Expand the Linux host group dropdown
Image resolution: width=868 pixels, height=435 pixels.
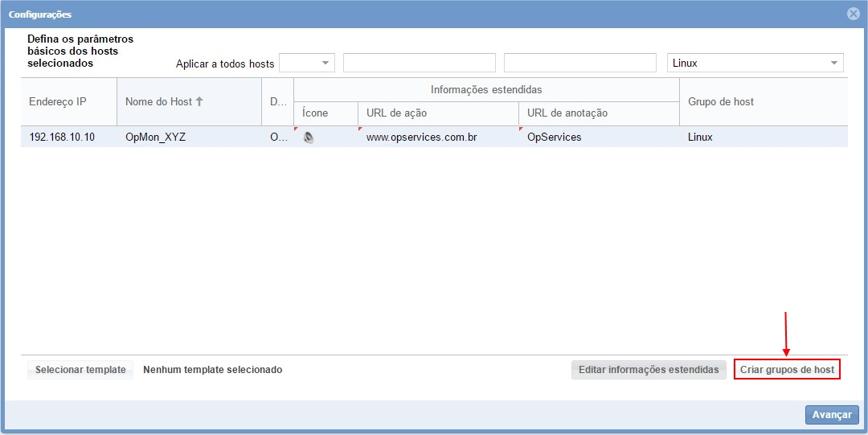pos(833,63)
